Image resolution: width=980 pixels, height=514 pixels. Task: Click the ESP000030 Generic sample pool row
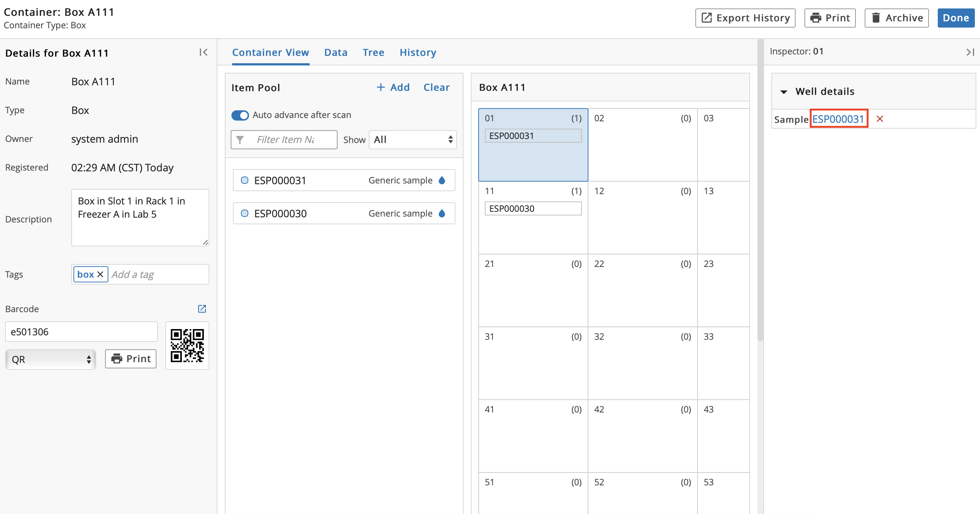pos(344,213)
